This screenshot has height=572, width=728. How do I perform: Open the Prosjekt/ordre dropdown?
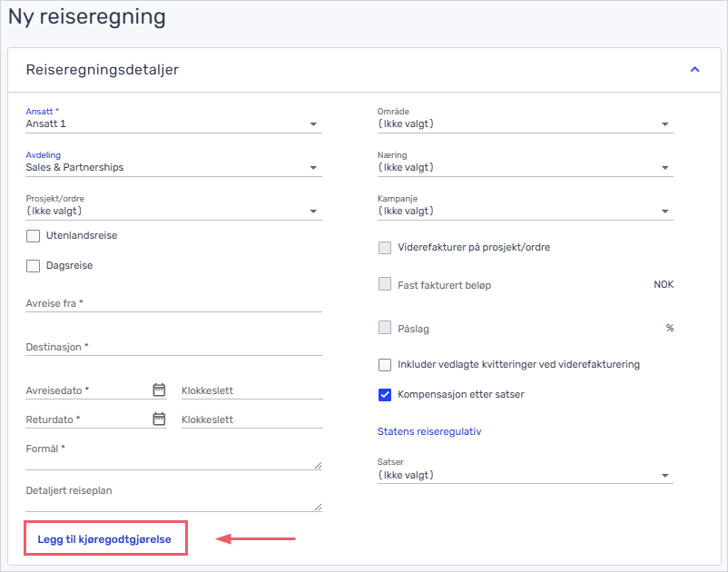click(172, 212)
